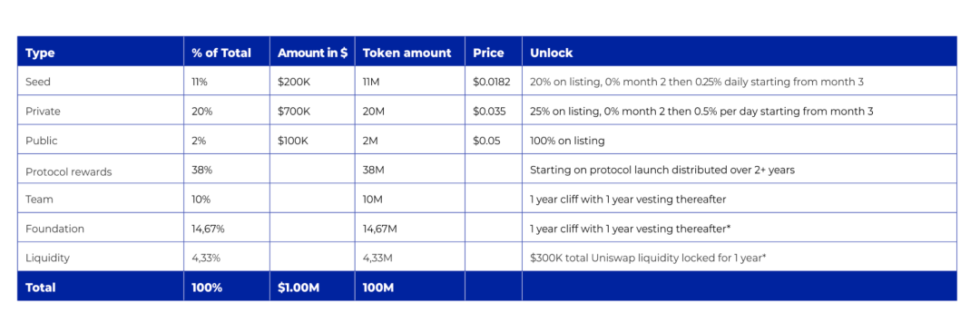Screen dimensions: 980x332
Task: Select the Public row label
Action: click(41, 141)
